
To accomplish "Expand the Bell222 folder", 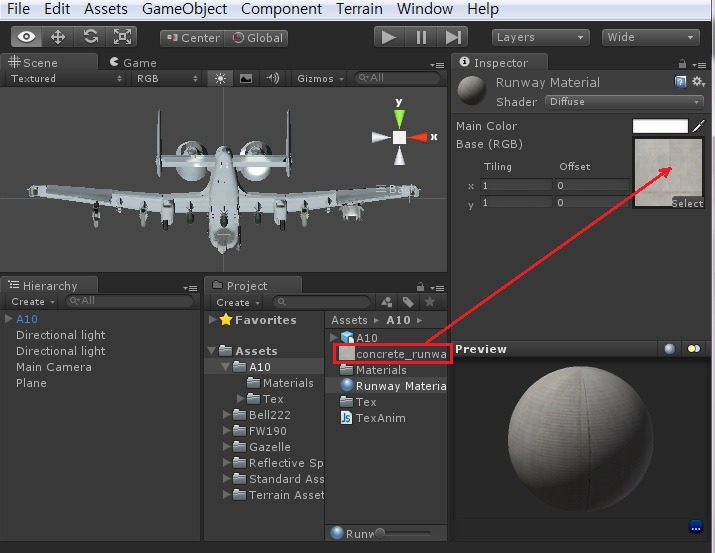I will pos(226,414).
